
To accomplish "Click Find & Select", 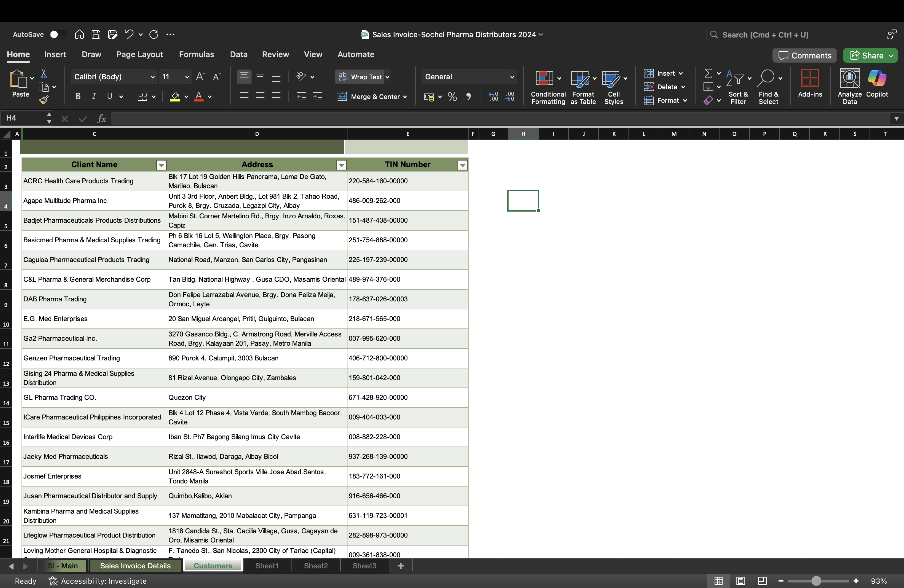I will click(x=769, y=87).
